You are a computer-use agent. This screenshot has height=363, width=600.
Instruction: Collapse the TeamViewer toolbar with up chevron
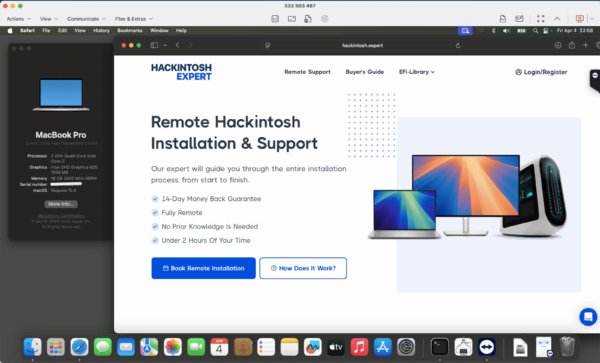click(x=557, y=19)
